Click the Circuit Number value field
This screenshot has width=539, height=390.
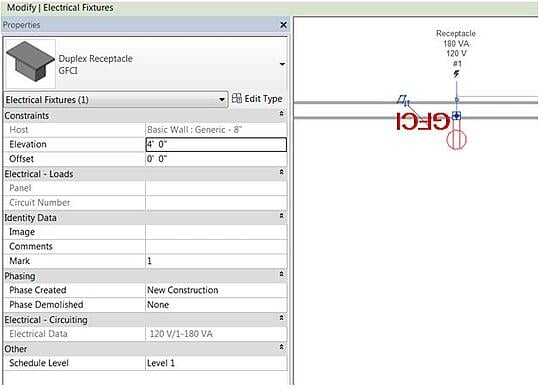216,203
